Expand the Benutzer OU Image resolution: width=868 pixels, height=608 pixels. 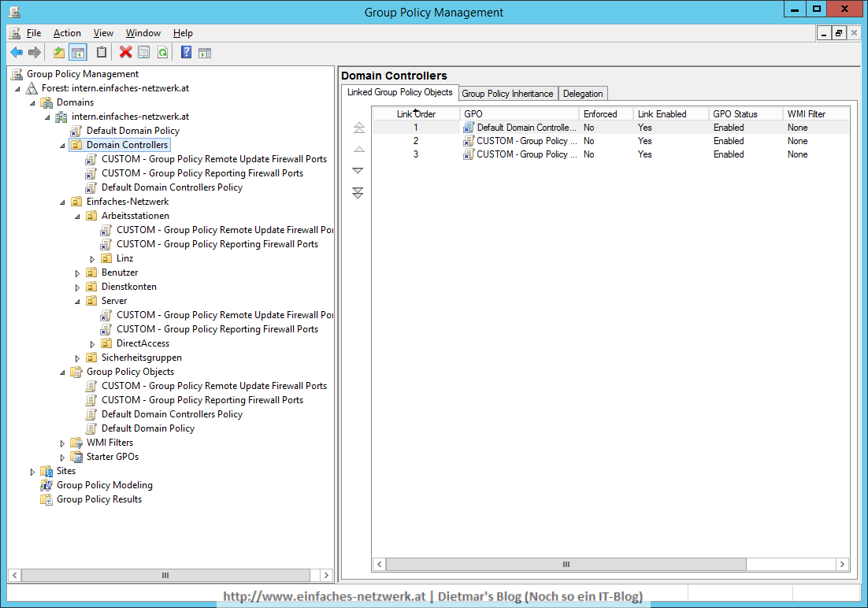[x=77, y=273]
